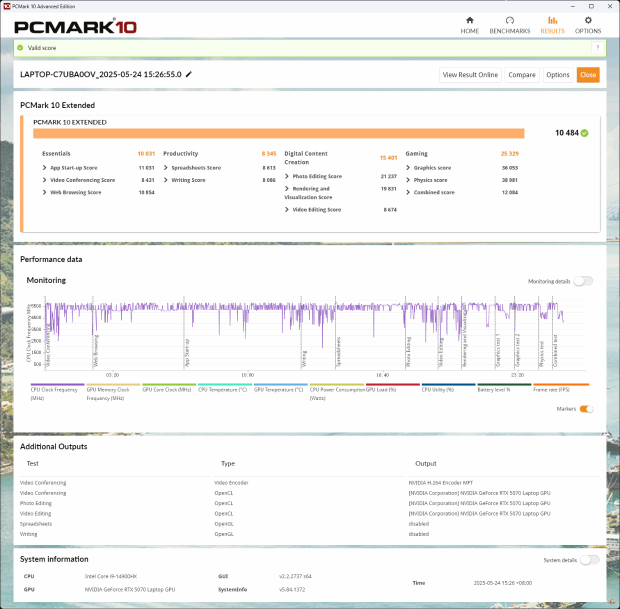Viewport: 620px width, 609px height.
Task: Turn off the Markers switch
Action: [586, 409]
